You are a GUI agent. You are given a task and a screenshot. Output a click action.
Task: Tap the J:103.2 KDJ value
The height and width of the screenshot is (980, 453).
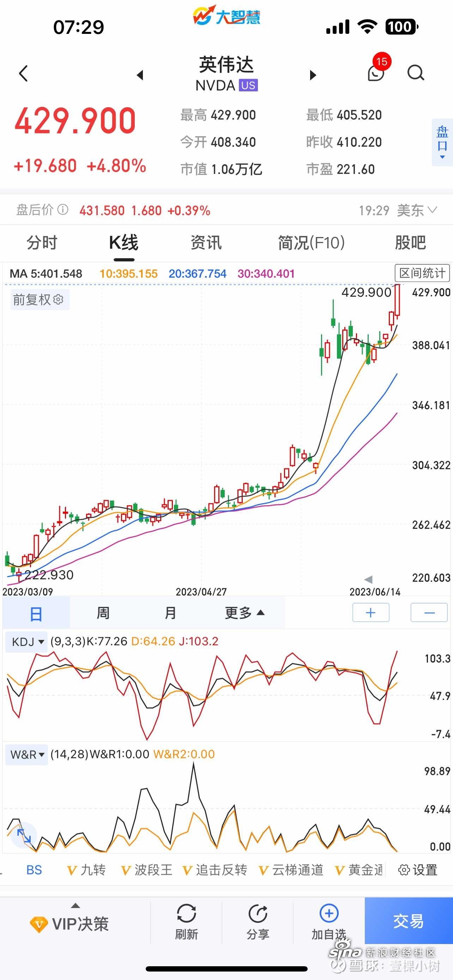pyautogui.click(x=199, y=641)
